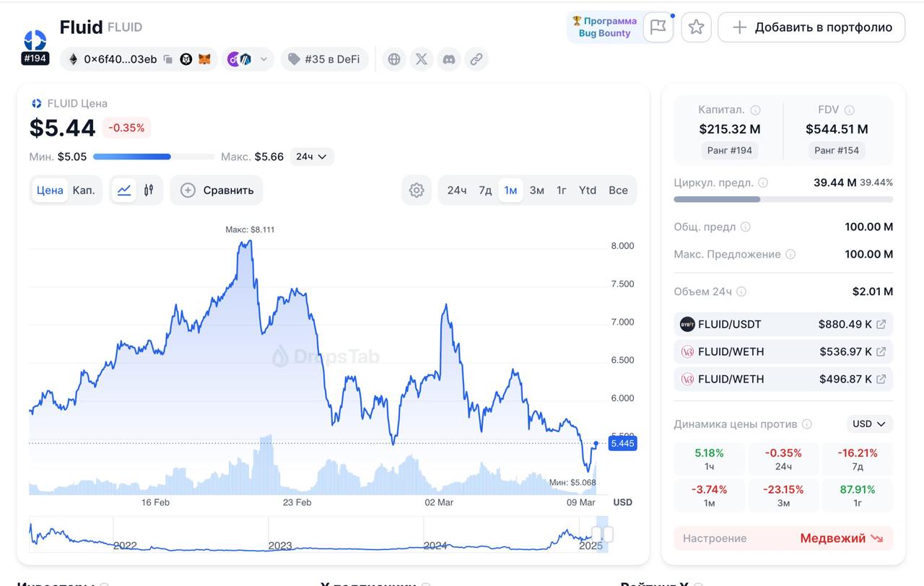Select the 1г chart period tab

(x=562, y=191)
